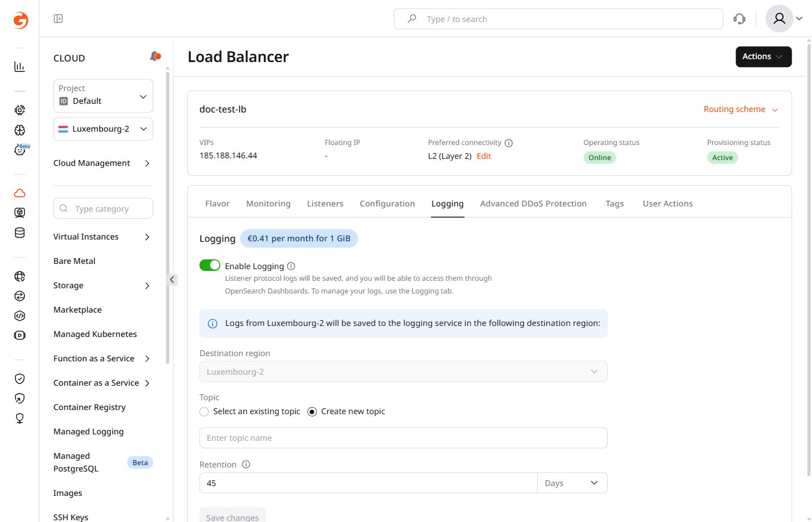Open the user profile avatar menu
Viewport: 812px width, 522px height.
(784, 19)
